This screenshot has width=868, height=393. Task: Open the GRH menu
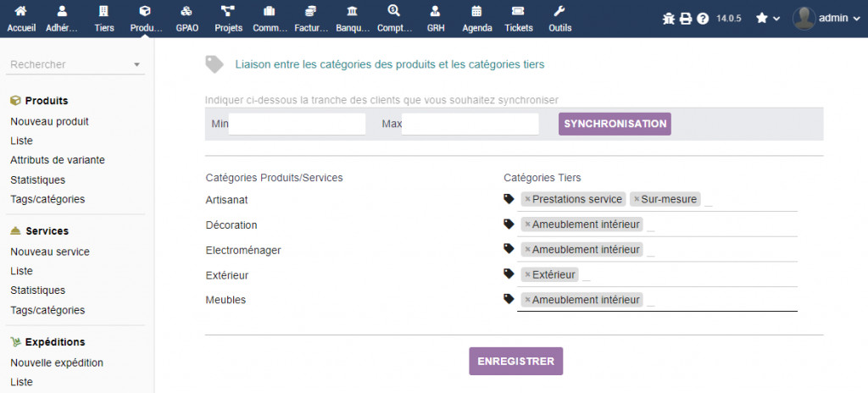[436, 18]
